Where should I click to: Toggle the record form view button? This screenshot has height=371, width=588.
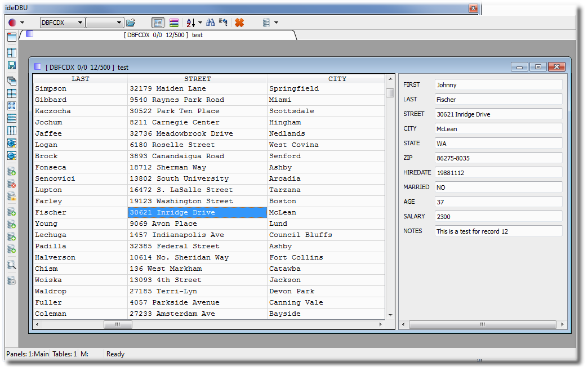[x=158, y=23]
